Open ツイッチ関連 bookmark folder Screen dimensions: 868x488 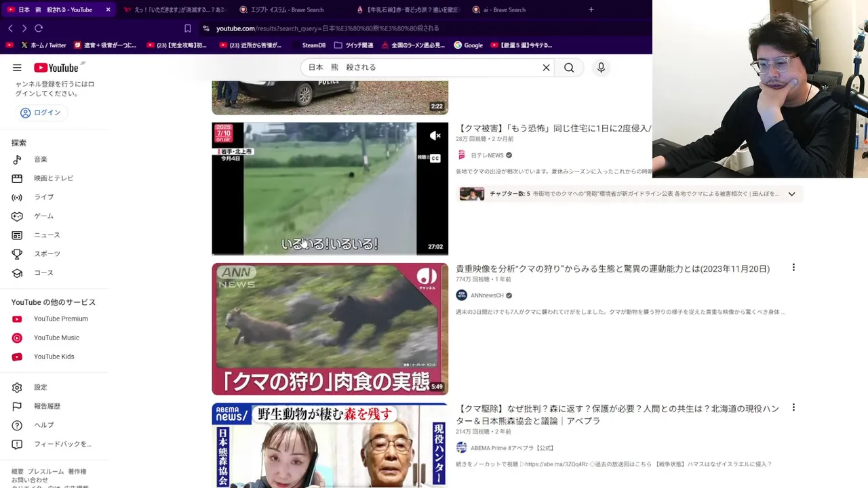354,45
